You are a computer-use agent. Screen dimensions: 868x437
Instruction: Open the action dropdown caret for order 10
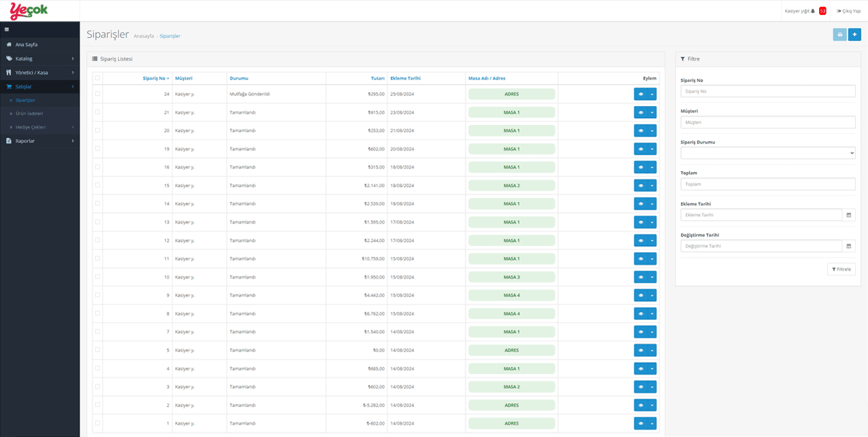652,277
